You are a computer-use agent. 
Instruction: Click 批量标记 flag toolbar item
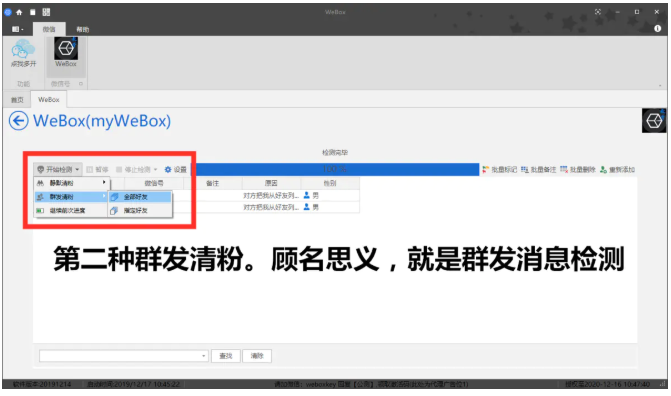pyautogui.click(x=499, y=170)
